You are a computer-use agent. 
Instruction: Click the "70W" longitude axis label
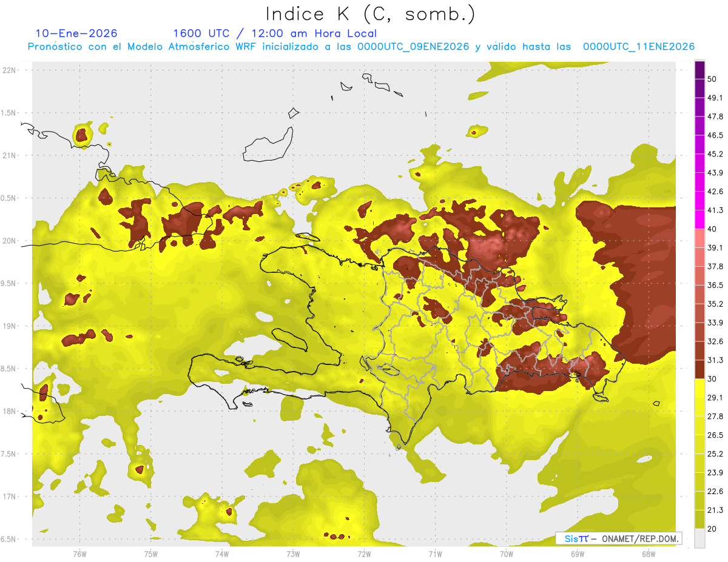(506, 554)
